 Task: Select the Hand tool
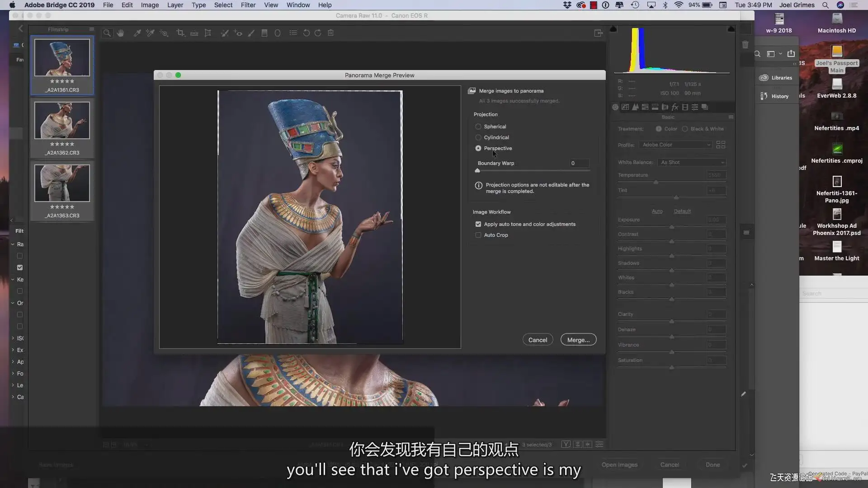pyautogui.click(x=120, y=33)
